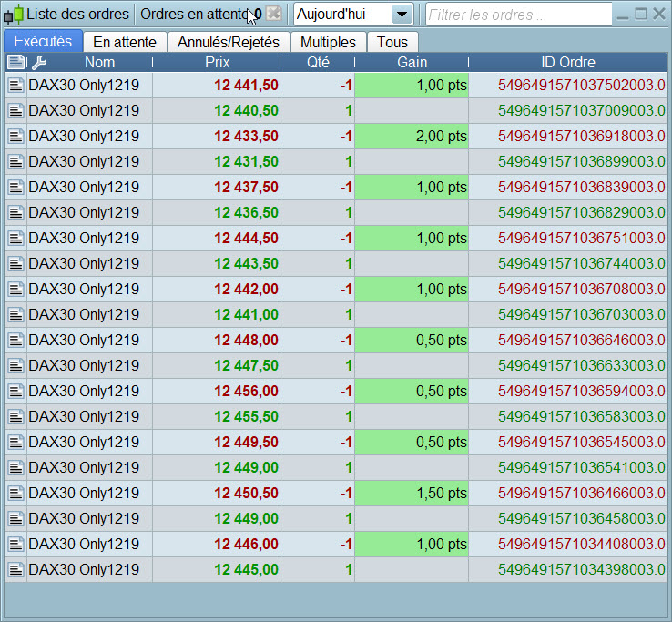This screenshot has width=672, height=622.
Task: Click the 1,00 pts gain for 12 446,00
Action: pos(412,544)
